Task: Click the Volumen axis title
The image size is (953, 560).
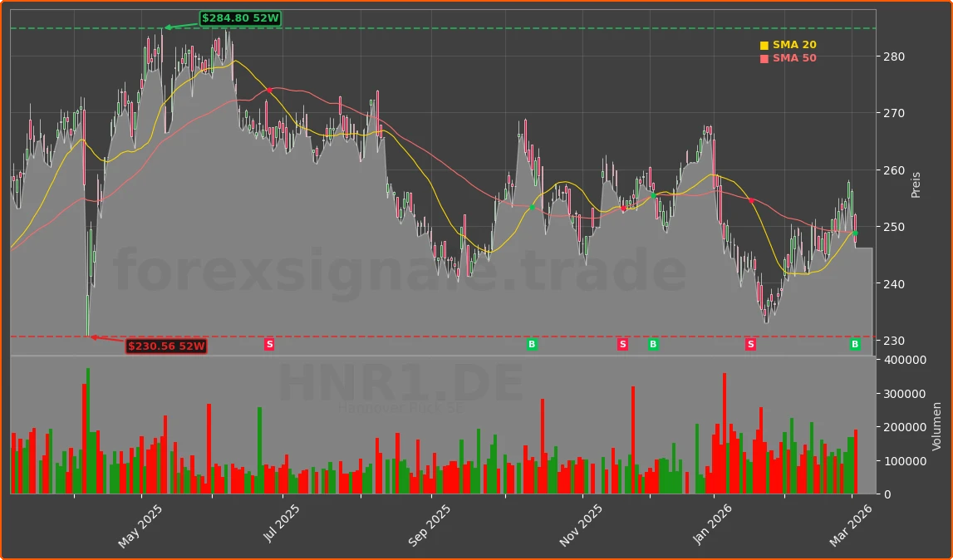Action: coord(938,426)
